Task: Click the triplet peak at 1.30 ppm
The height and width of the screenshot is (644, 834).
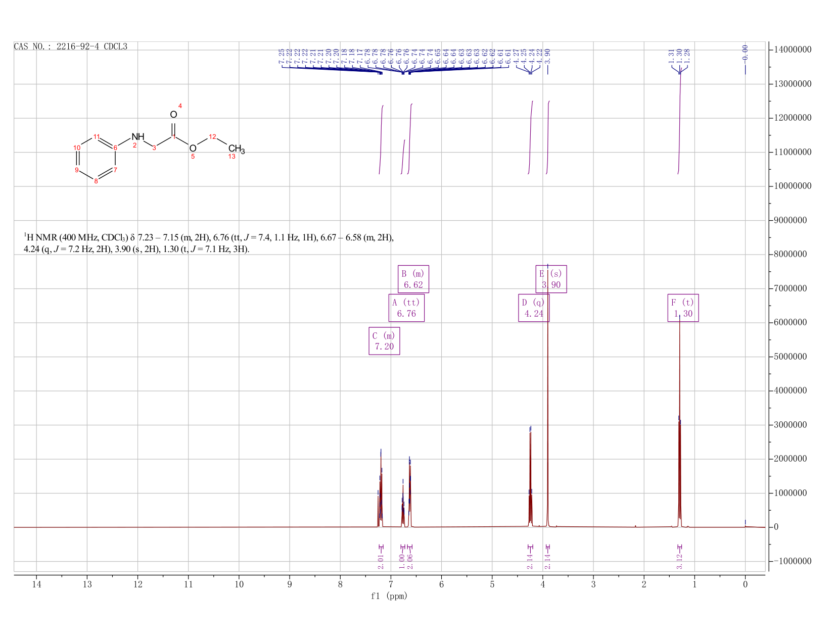Action: [679, 422]
